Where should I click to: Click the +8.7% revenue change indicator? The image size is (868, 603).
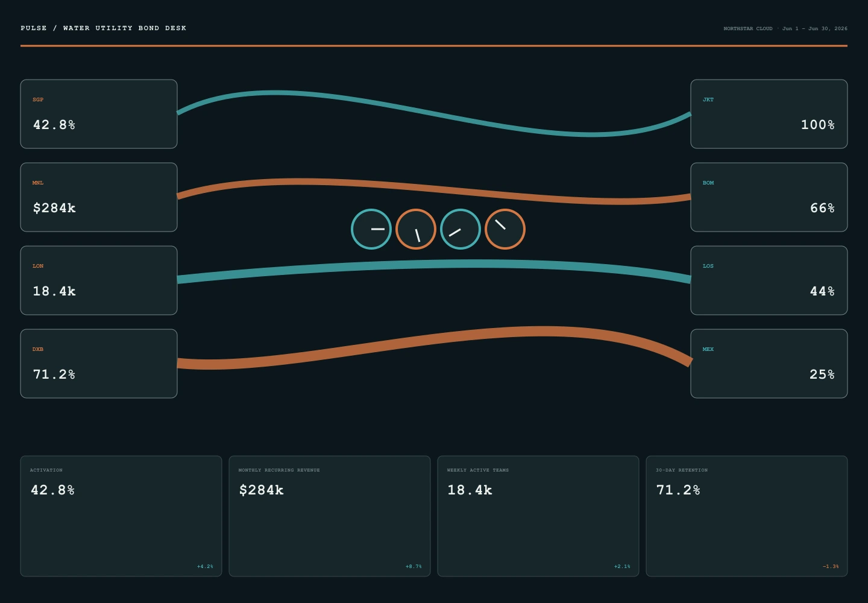click(414, 566)
